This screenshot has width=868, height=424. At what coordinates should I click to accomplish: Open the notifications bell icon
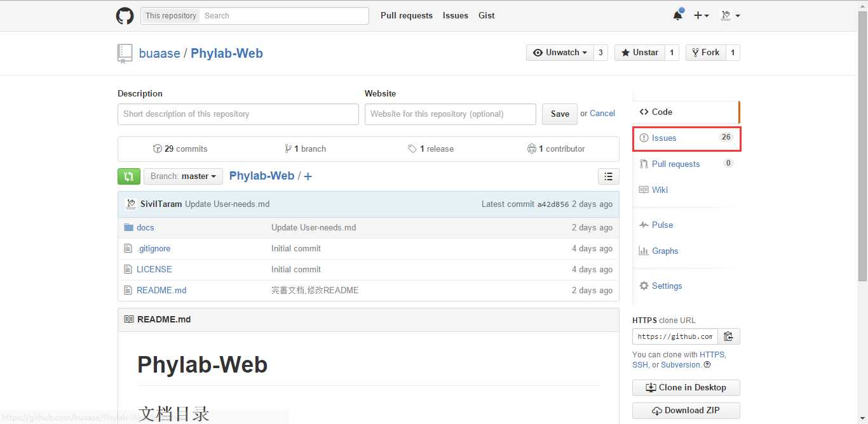tap(678, 15)
